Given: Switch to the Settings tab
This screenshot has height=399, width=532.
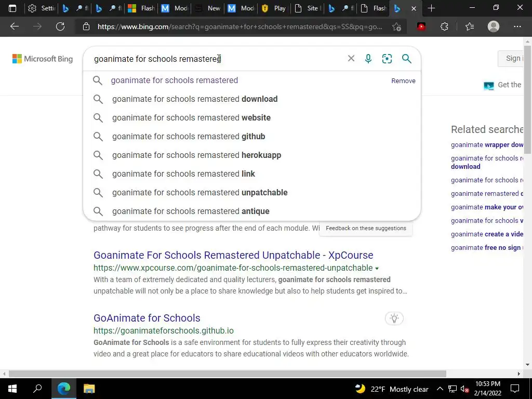Looking at the screenshot, I should point(42,8).
